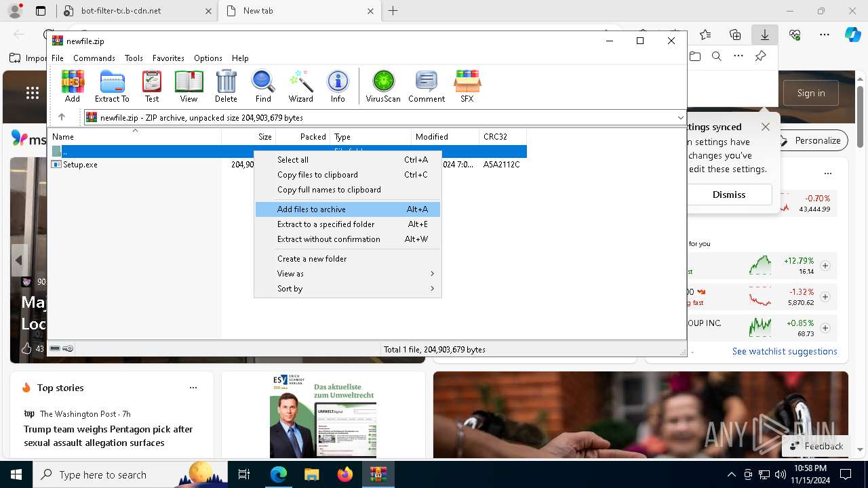Screen dimensions: 868x488
Task: Expand the archive path dropdown
Action: (x=680, y=117)
